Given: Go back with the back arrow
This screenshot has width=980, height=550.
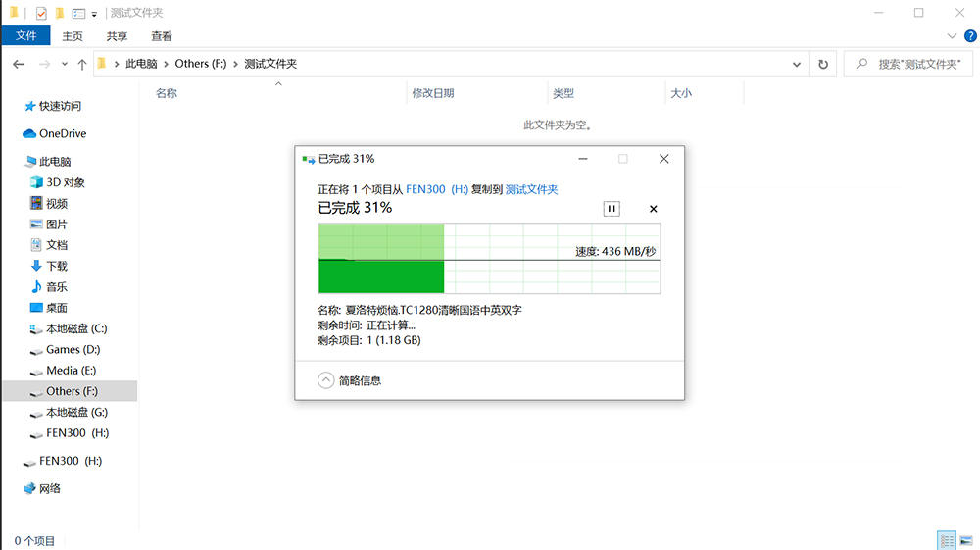Looking at the screenshot, I should pyautogui.click(x=18, y=64).
